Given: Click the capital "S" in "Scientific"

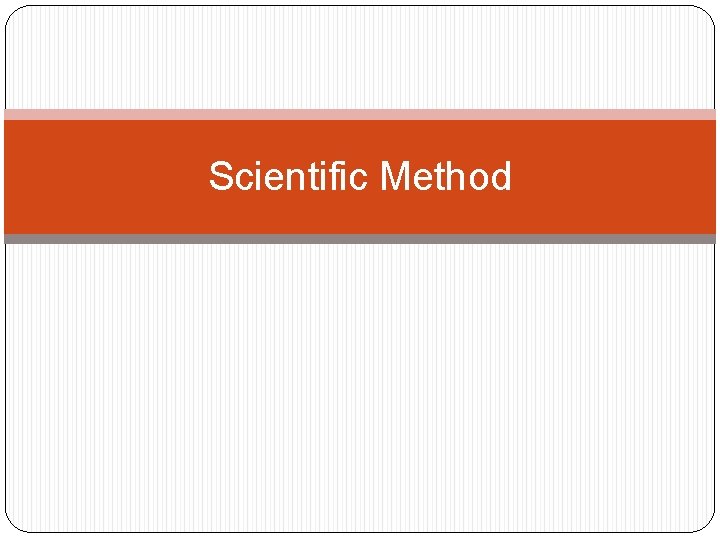Looking at the screenshot, I should (220, 177).
